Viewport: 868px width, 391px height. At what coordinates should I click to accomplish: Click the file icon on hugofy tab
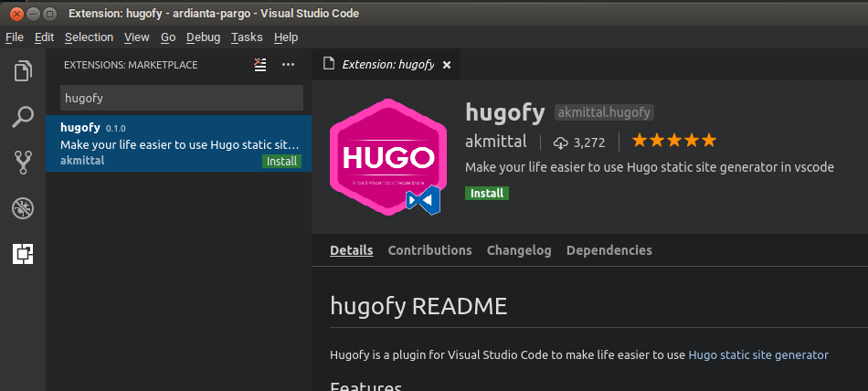coord(329,64)
